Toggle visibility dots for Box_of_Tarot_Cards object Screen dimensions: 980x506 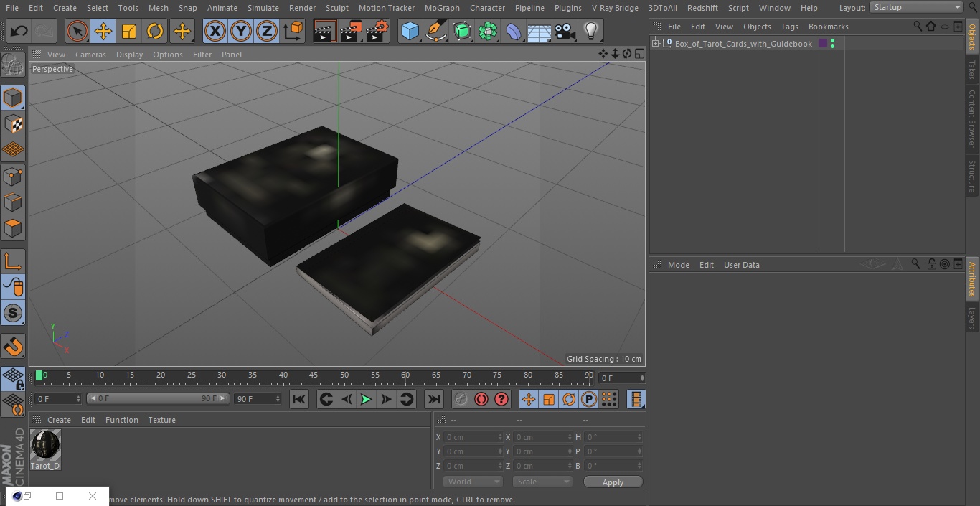(x=832, y=44)
